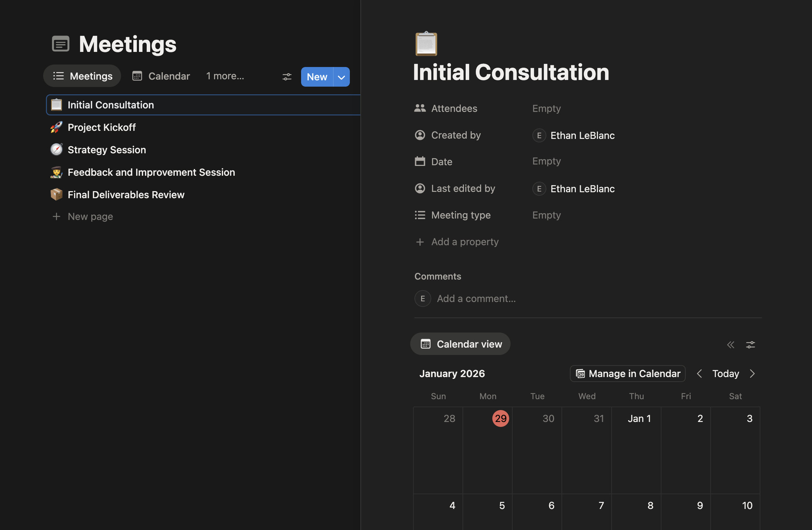Open Feedback and Improvement Session page
812x530 pixels.
151,172
